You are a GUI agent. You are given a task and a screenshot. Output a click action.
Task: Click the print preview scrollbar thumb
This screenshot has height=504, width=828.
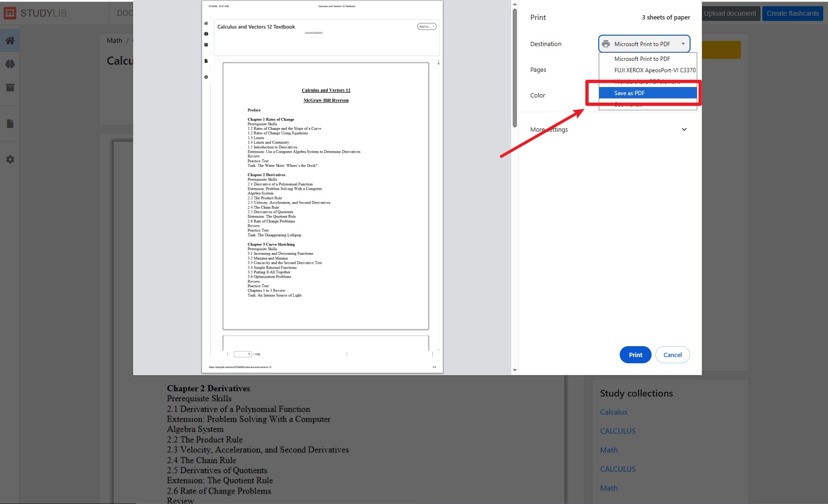pyautogui.click(x=515, y=68)
